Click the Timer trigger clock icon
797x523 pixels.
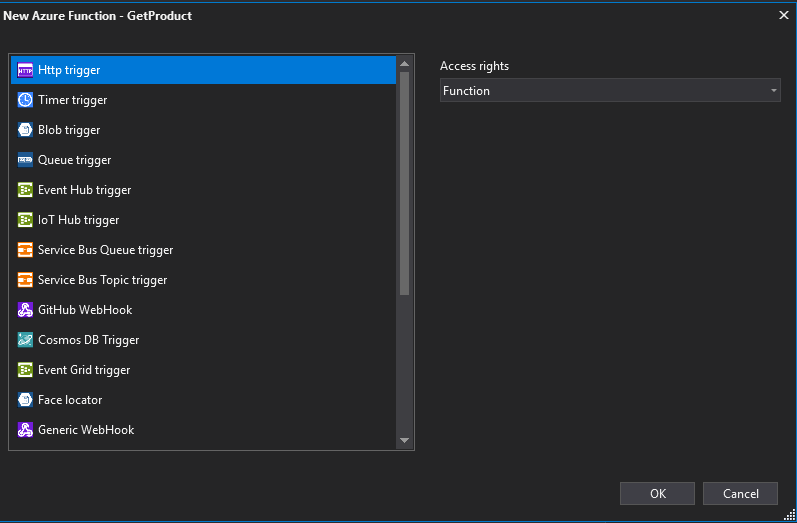(x=25, y=100)
